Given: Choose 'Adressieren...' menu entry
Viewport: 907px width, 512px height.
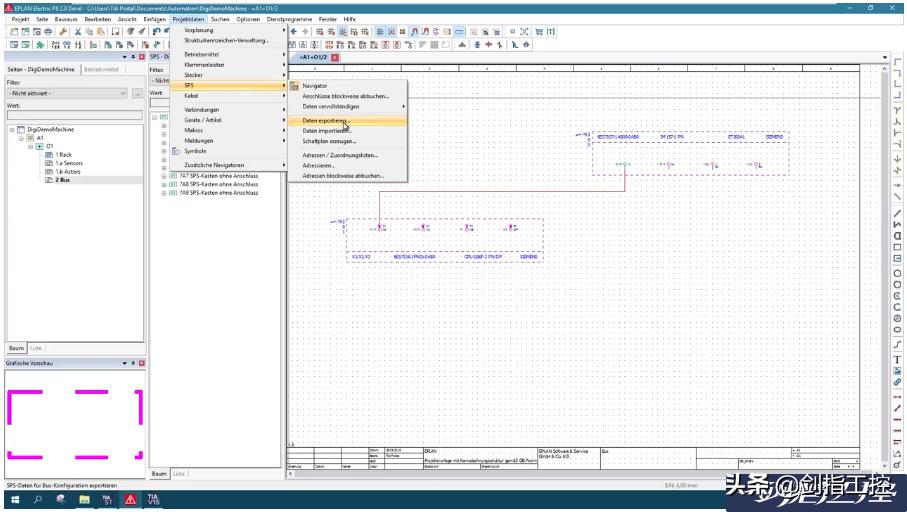Looking at the screenshot, I should (347, 166).
